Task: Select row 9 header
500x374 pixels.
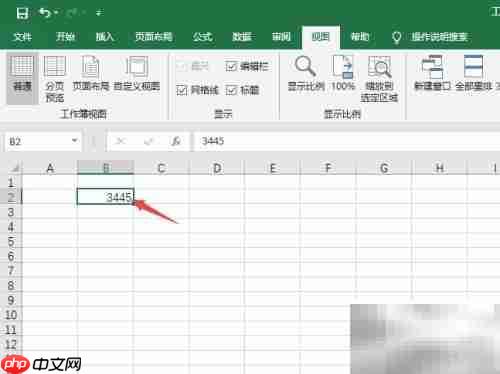Action: (11, 300)
